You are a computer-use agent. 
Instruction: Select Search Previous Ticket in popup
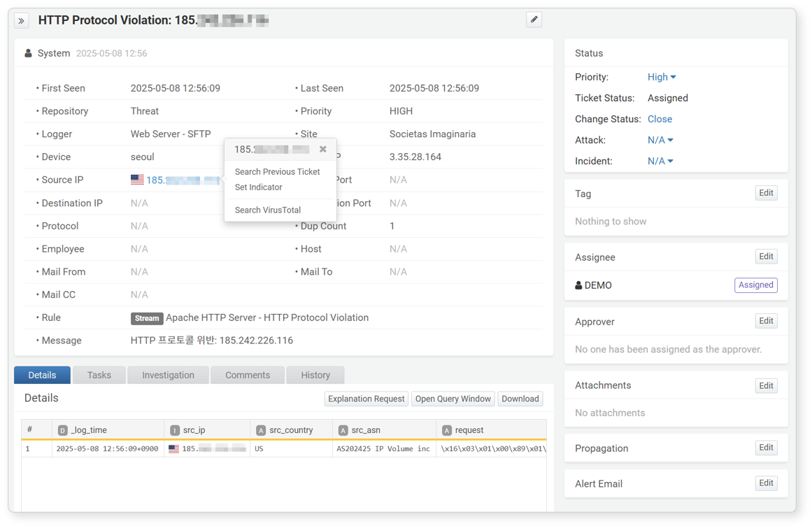click(277, 172)
